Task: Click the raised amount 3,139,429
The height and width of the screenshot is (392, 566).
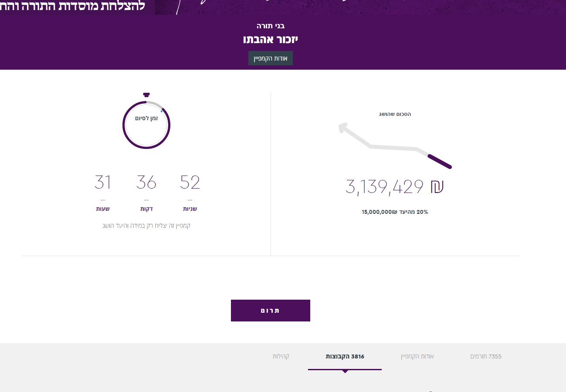Action: click(x=384, y=186)
